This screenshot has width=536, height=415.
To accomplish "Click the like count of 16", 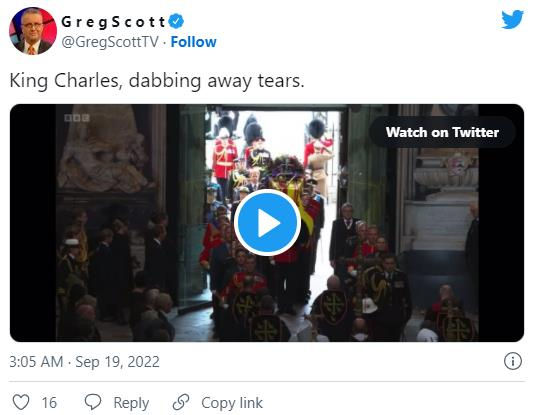I will (x=49, y=403).
